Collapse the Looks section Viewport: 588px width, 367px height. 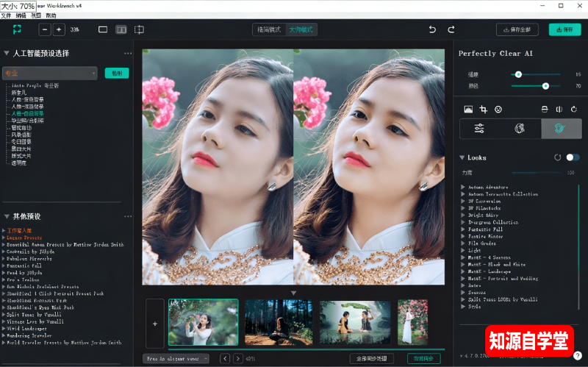[x=462, y=157]
